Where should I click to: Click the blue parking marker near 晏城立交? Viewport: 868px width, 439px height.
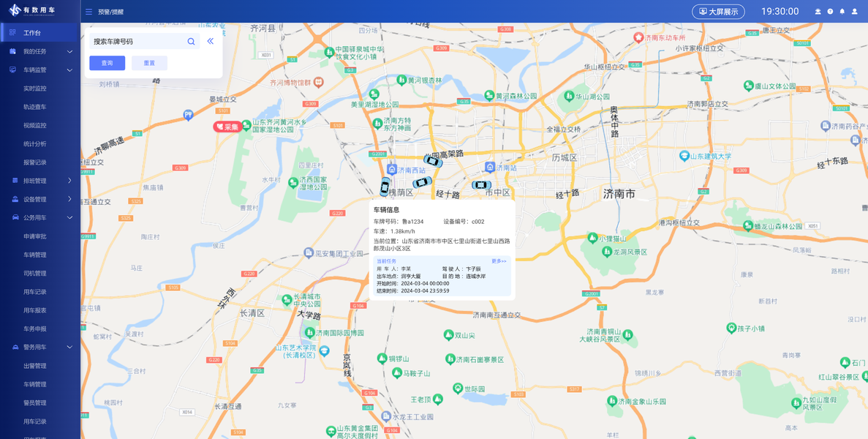(188, 115)
